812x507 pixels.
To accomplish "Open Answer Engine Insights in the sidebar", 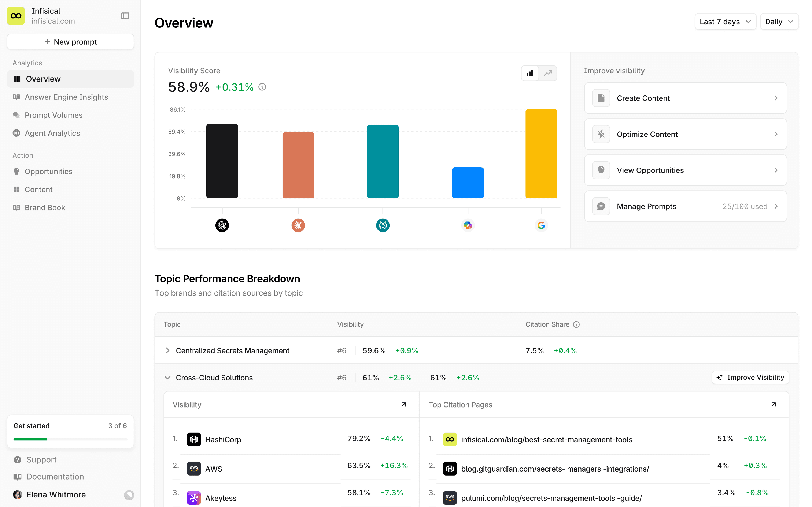I will click(x=66, y=97).
